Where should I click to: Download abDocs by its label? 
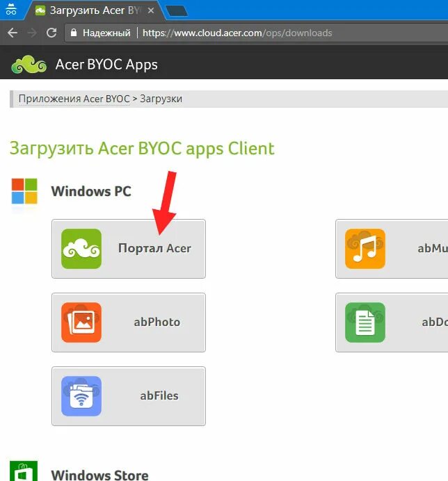point(435,322)
